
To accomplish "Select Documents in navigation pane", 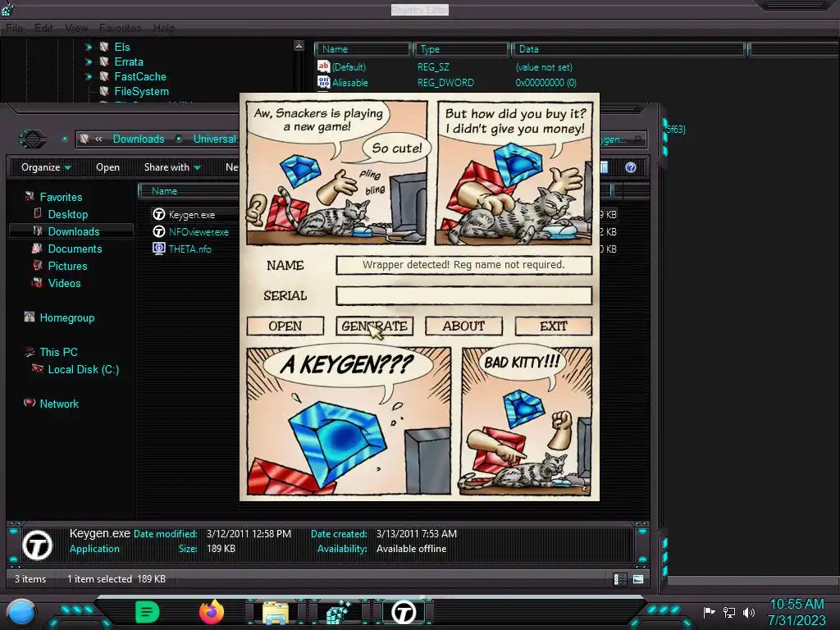I will pos(75,249).
